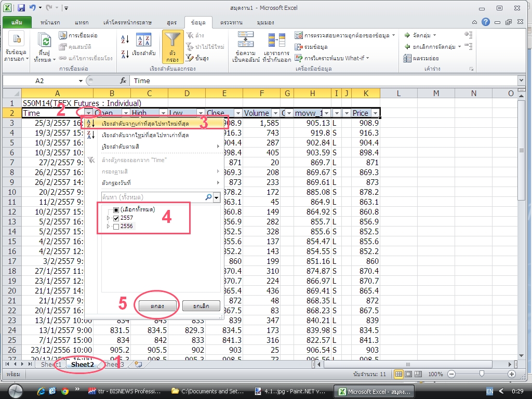Switch to the Home ribbon tab
Image resolution: width=532 pixels, height=399 pixels.
tap(50, 22)
